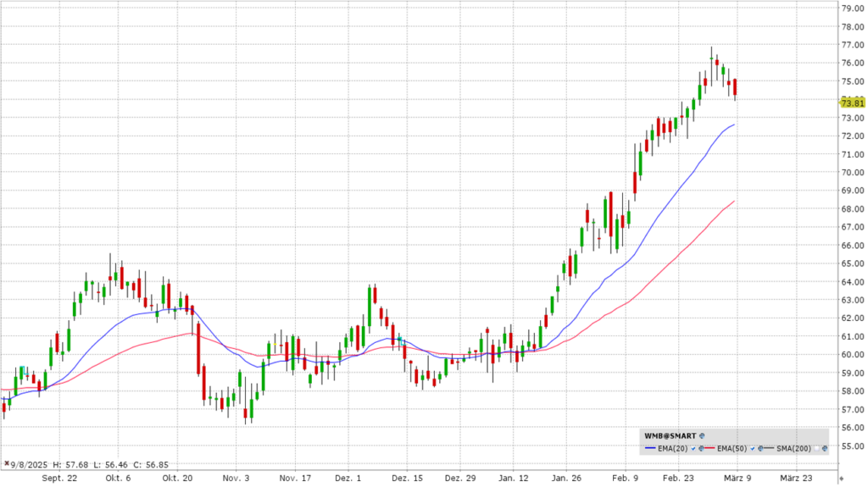Open the EMA(50) indicator settings icon
Image resolution: width=868 pixels, height=487 pixels.
tap(760, 448)
